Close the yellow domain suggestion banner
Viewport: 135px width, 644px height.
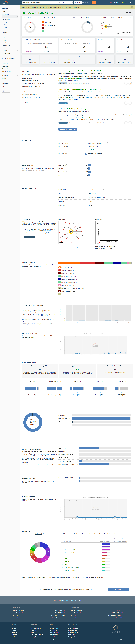(132, 7)
